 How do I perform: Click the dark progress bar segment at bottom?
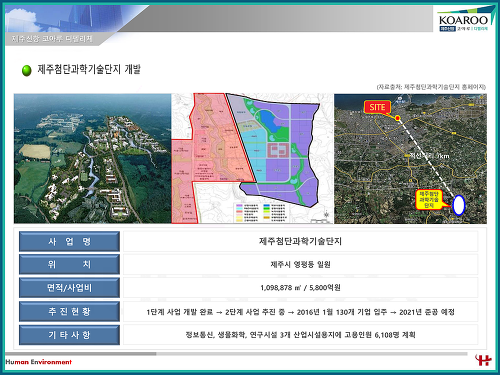point(81,354)
